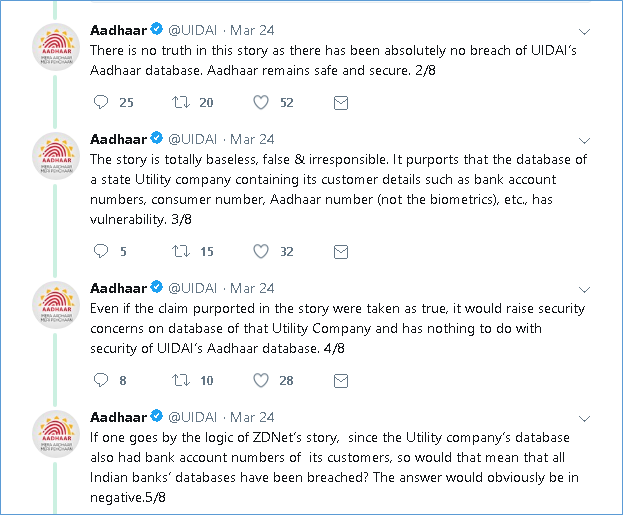
Task: Reply to the 4/8 tweet
Action: pos(101,380)
